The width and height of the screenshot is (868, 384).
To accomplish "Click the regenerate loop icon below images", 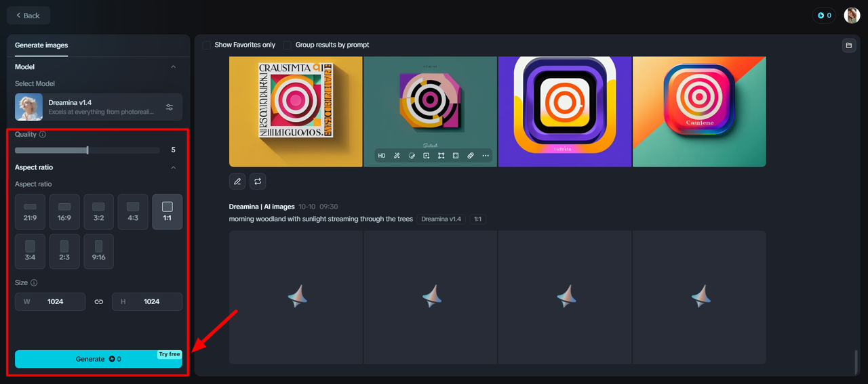I will coord(258,181).
